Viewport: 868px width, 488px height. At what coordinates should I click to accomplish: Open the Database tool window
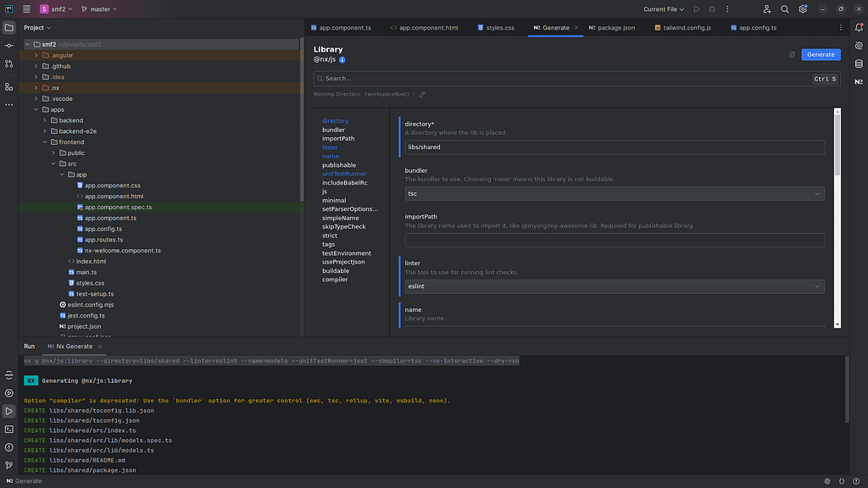[859, 64]
